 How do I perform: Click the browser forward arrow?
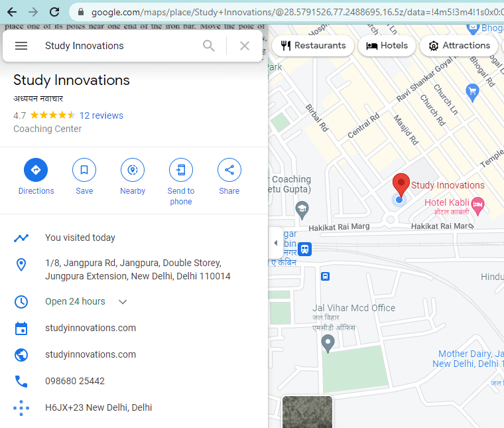click(33, 12)
